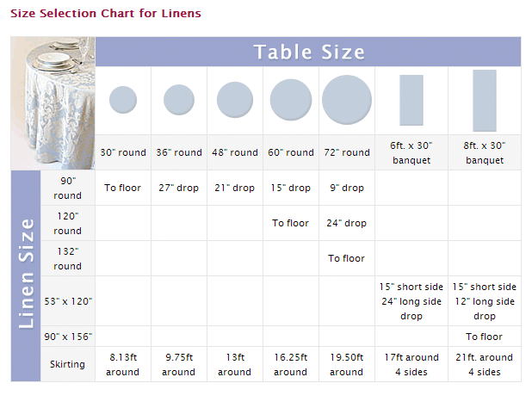
Task: Select "To floor" cell in 90" x 156" row
Action: click(x=485, y=337)
